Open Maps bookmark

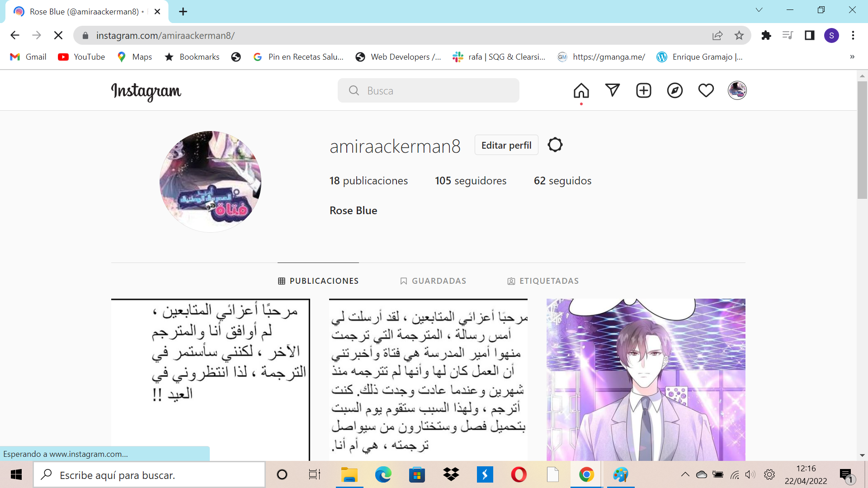tap(135, 57)
